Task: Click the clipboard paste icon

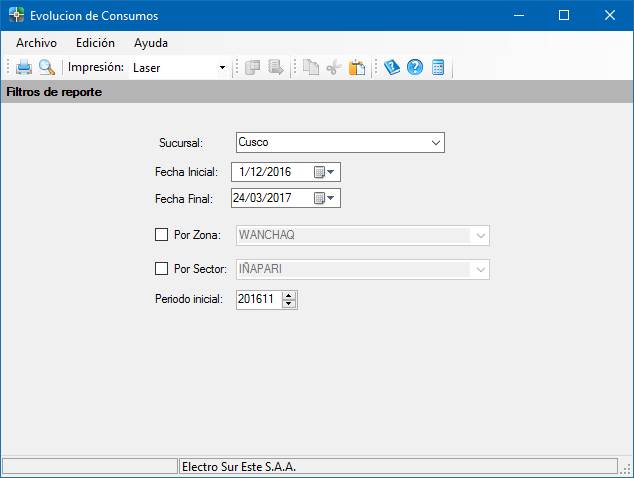Action: (x=357, y=67)
